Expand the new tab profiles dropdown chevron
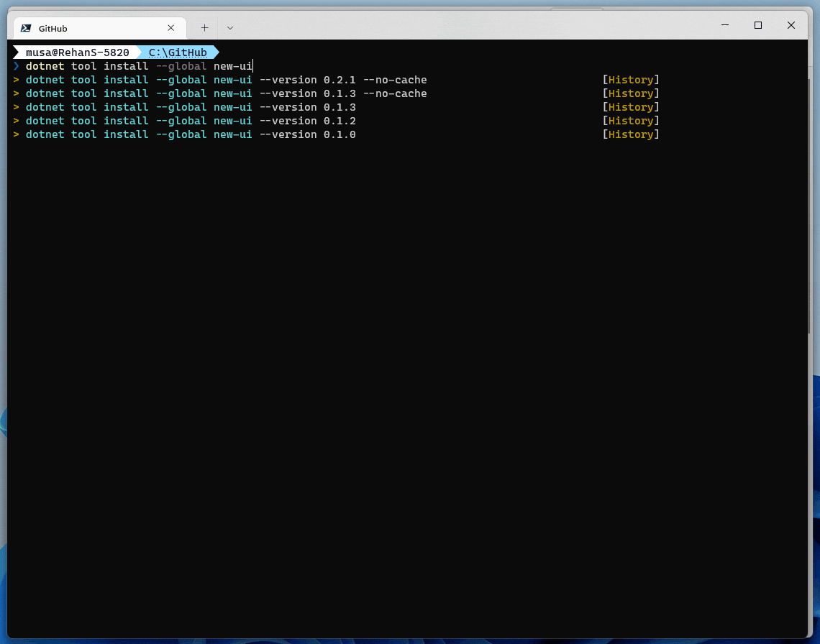Image resolution: width=820 pixels, height=644 pixels. (x=229, y=27)
